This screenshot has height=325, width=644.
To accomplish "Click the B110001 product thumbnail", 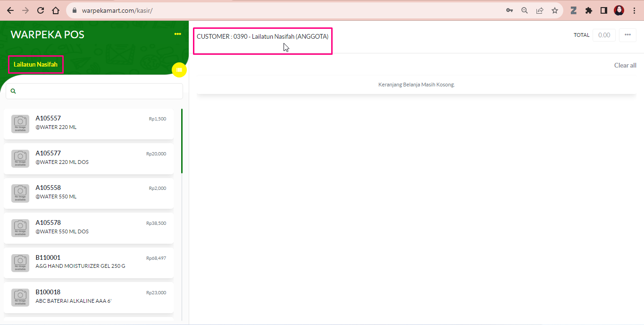I will tap(20, 263).
